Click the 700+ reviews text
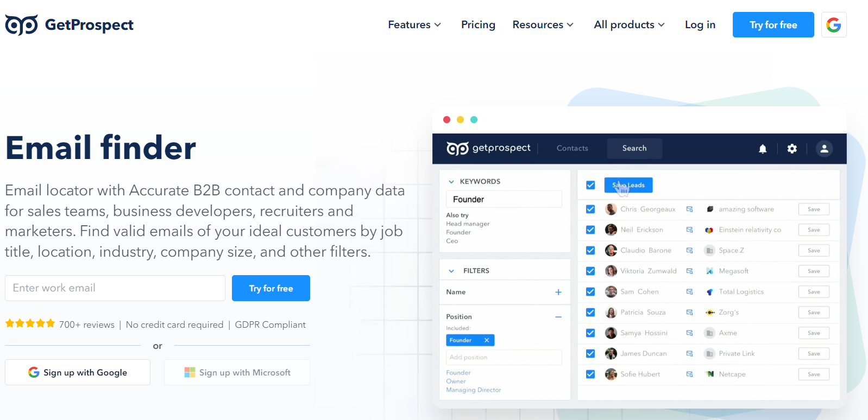 click(87, 324)
